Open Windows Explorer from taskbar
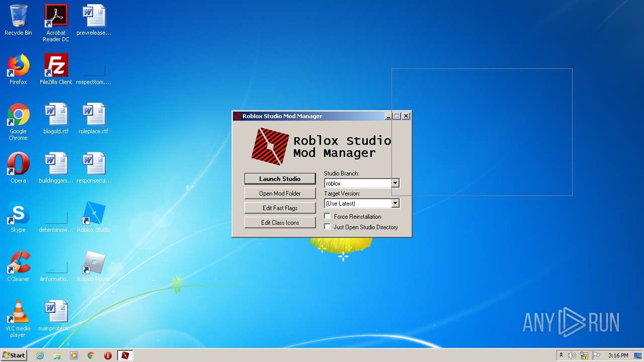This screenshot has width=644, height=362. tap(57, 355)
